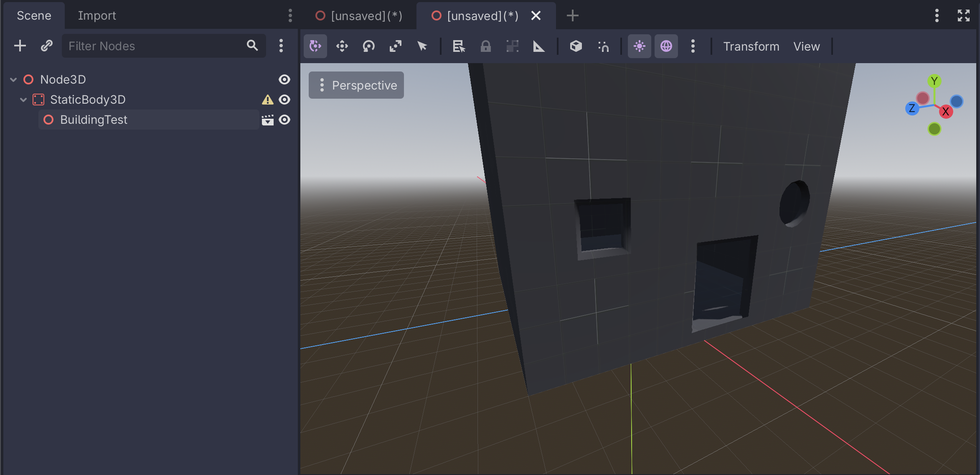Switch to the Import tab
The width and height of the screenshot is (980, 475).
(96, 15)
